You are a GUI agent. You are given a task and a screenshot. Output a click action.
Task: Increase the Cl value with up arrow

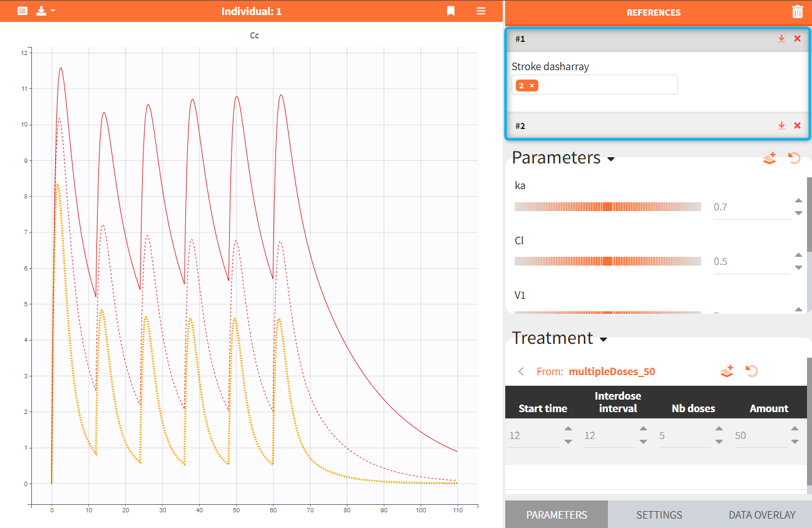(798, 256)
